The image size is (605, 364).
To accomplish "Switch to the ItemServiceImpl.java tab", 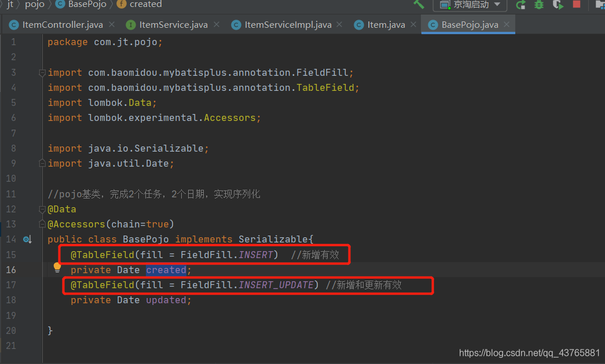I will 288,25.
